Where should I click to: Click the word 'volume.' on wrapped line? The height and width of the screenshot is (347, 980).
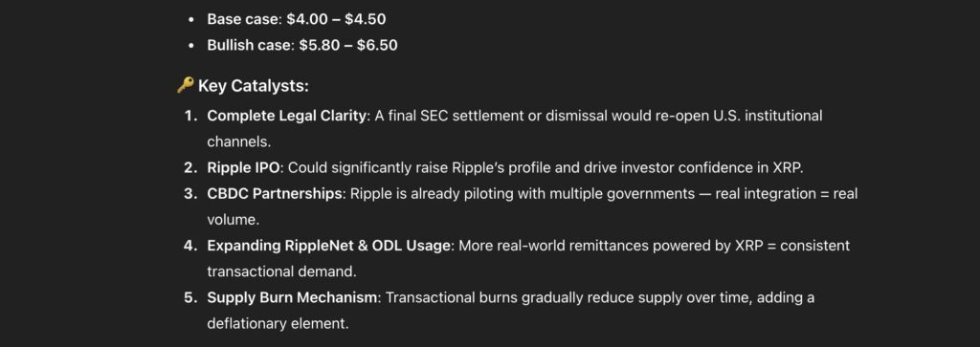[233, 220]
